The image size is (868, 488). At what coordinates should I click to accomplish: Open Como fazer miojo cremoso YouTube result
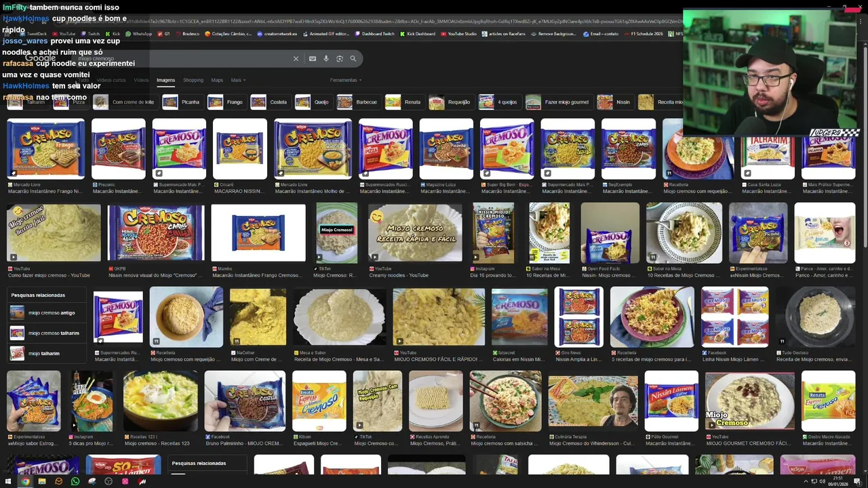pos(54,232)
